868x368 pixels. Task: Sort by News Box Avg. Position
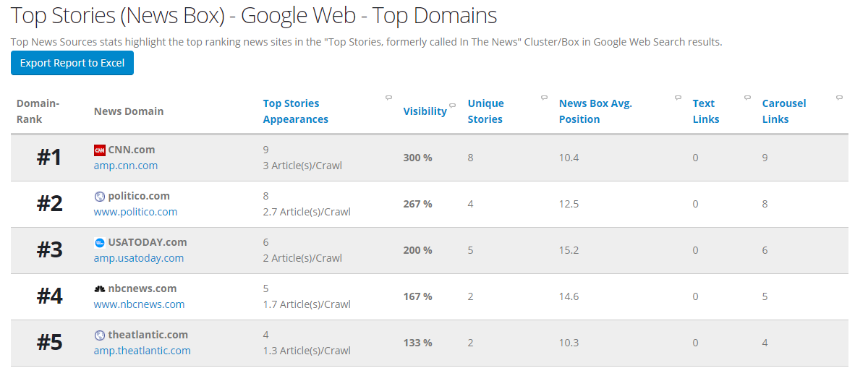[x=595, y=111]
